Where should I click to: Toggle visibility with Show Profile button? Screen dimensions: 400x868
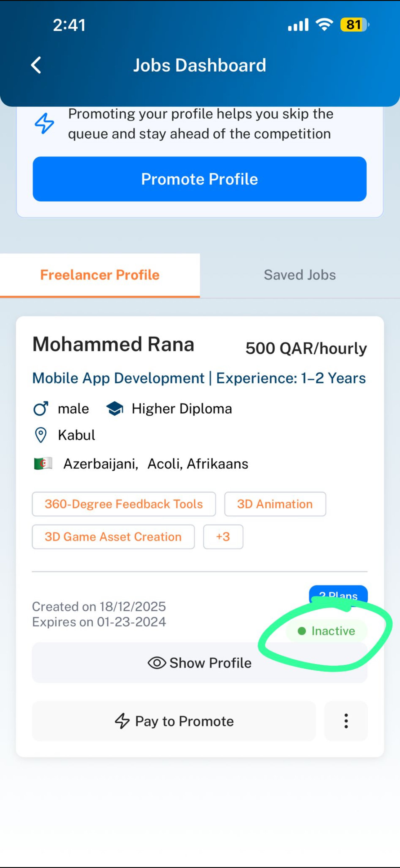click(200, 663)
